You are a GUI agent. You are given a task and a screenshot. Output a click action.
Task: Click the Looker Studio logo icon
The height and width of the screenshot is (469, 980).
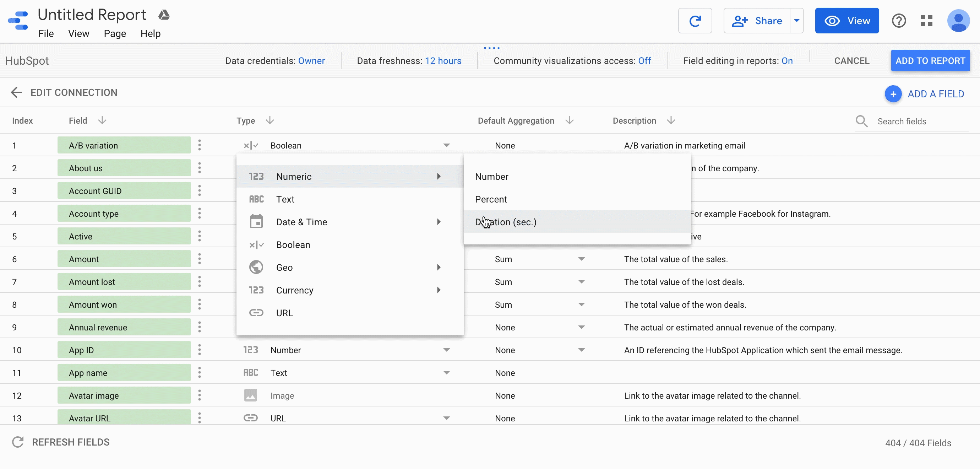[x=18, y=21]
